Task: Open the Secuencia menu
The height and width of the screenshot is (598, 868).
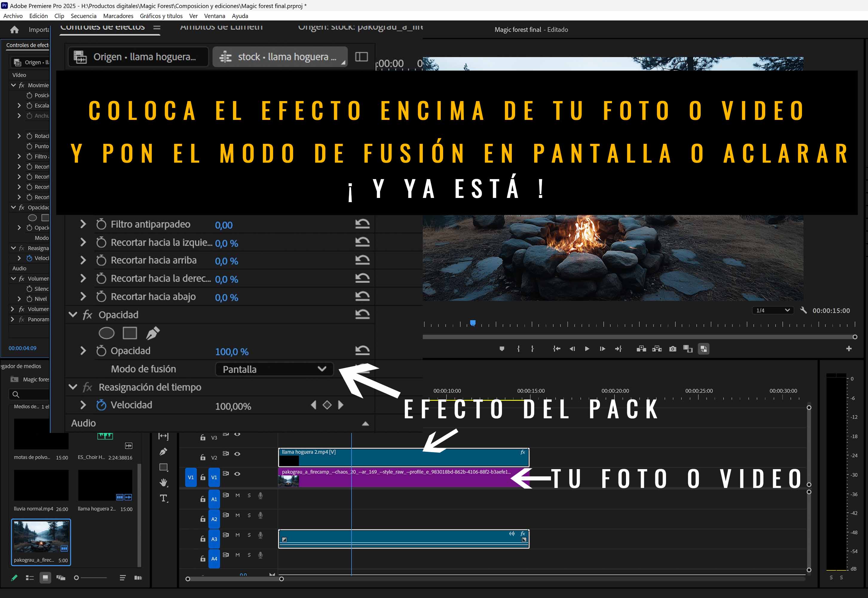Action: (83, 16)
